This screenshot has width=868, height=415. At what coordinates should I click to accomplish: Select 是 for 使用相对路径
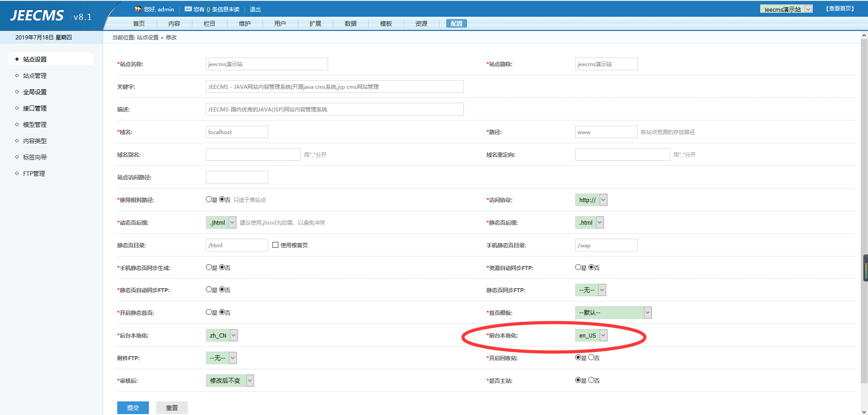pyautogui.click(x=209, y=199)
